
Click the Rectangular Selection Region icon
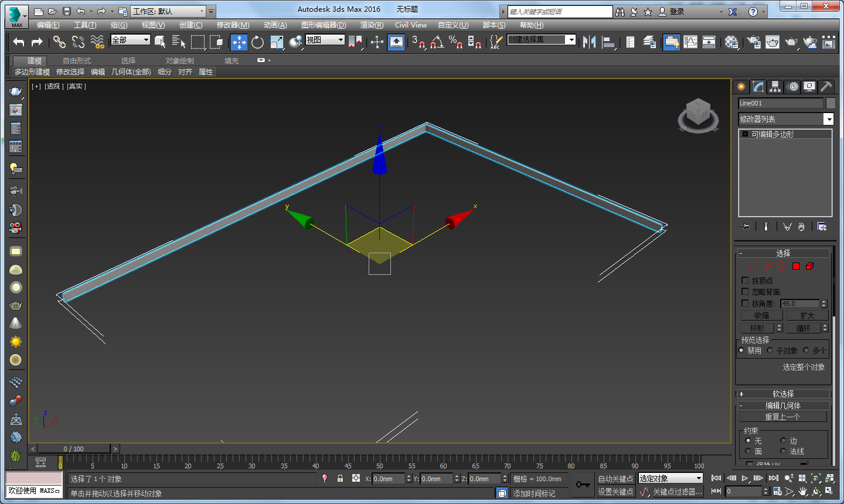(198, 42)
